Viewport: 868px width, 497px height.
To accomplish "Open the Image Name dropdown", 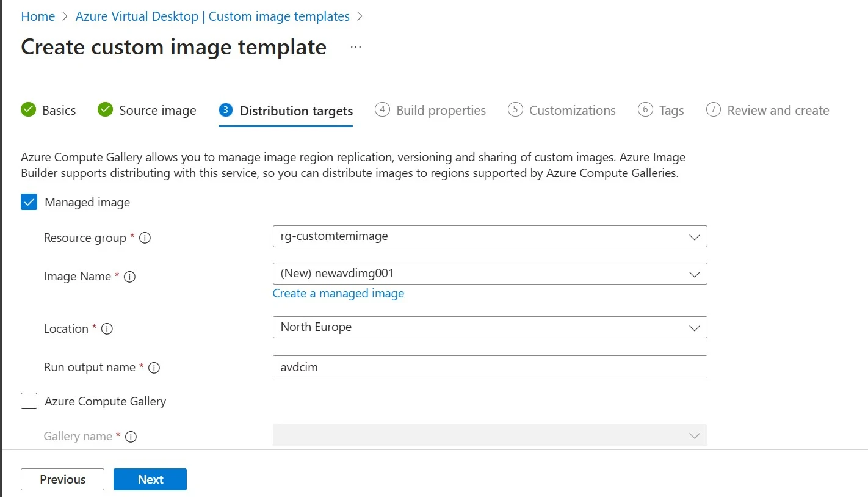I will coord(490,274).
